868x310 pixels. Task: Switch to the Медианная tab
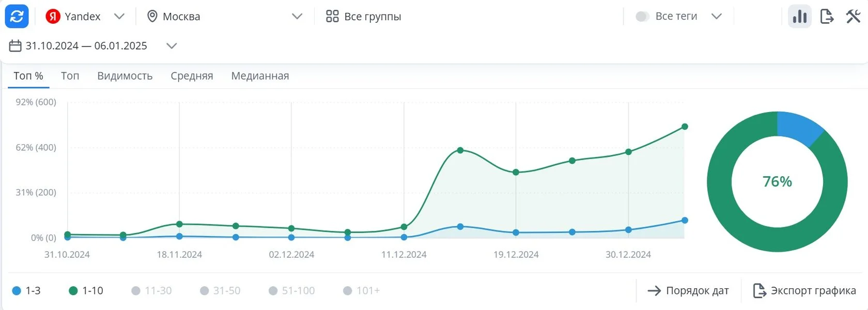coord(260,76)
